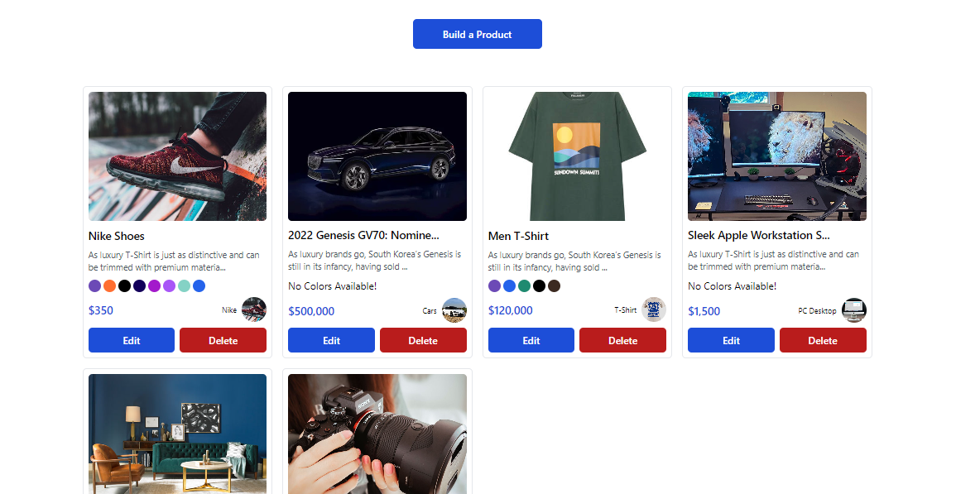Click the Cars category avatar icon

(454, 310)
